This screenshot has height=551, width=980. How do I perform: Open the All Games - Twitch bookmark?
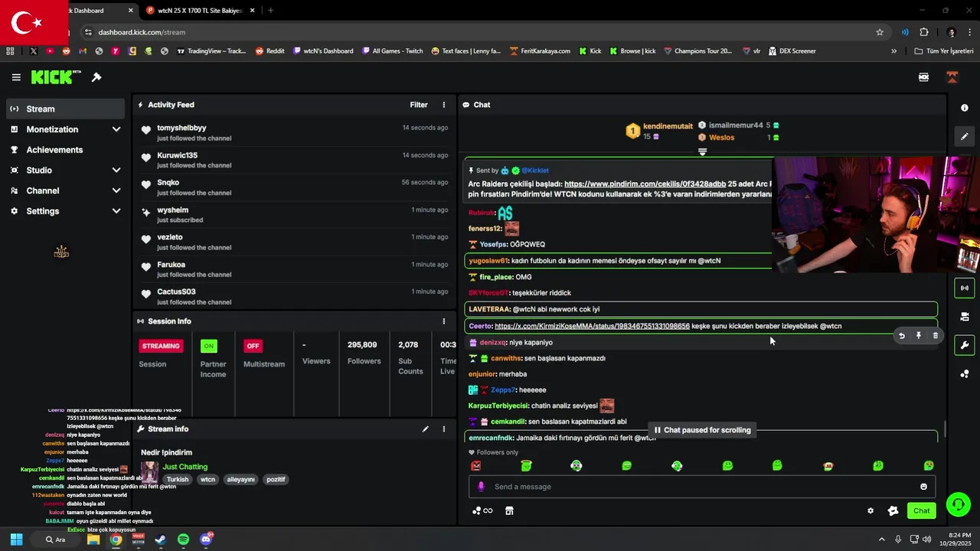coord(391,51)
